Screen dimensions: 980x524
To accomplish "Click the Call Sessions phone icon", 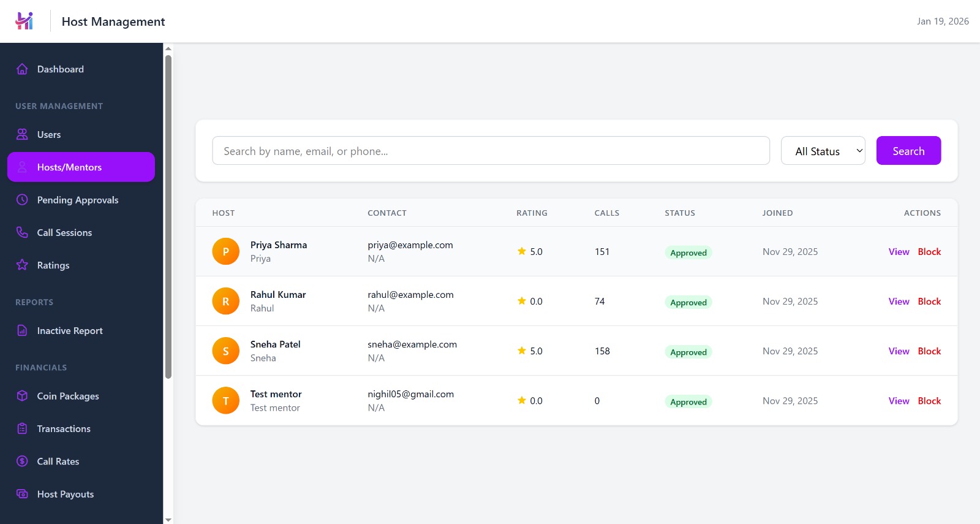I will (22, 232).
